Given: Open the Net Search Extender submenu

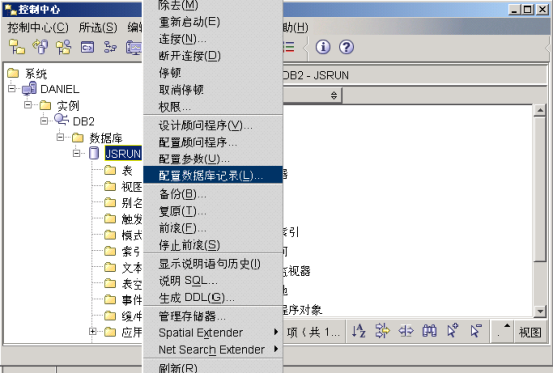Looking at the screenshot, I should point(213,349).
